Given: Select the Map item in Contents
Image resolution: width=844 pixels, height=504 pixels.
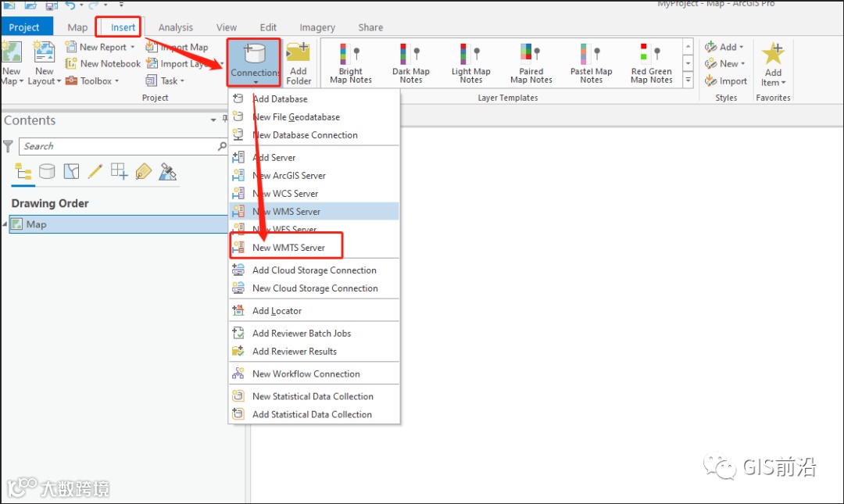Looking at the screenshot, I should tap(119, 224).
